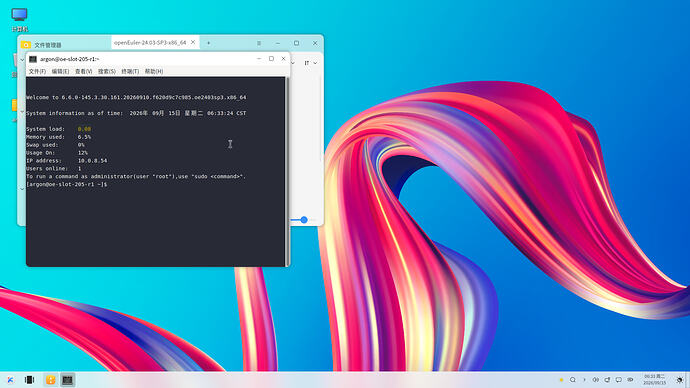Minimize the file manager window

click(x=278, y=43)
